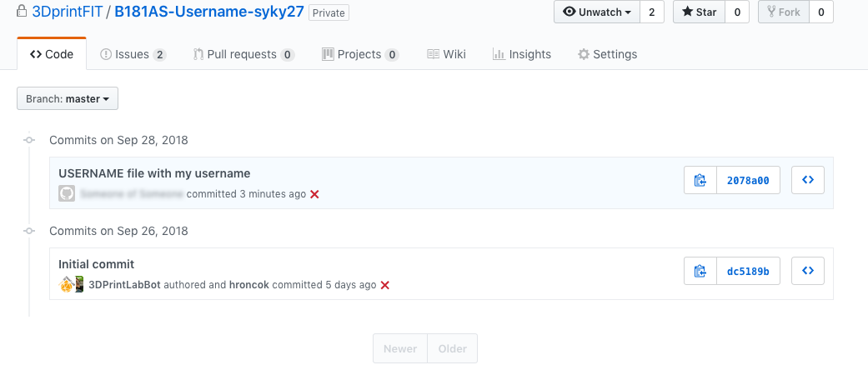Screen dimensions: 868x365
Task: Browse repository at commit 2078a00
Action: tap(807, 180)
